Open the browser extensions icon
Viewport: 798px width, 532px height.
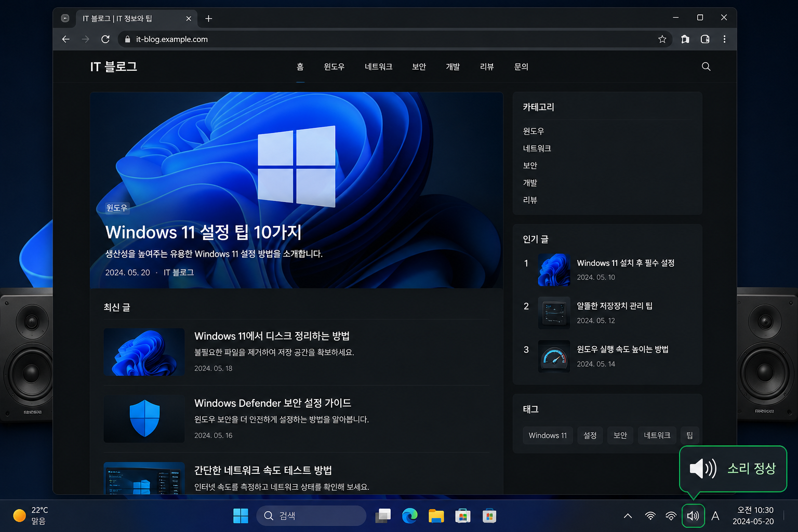click(x=685, y=39)
